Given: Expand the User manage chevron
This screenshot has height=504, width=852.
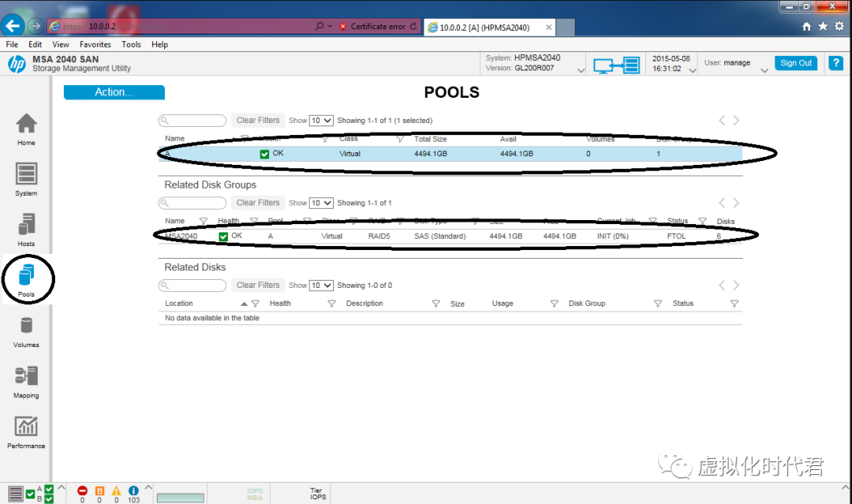Looking at the screenshot, I should coord(764,71).
